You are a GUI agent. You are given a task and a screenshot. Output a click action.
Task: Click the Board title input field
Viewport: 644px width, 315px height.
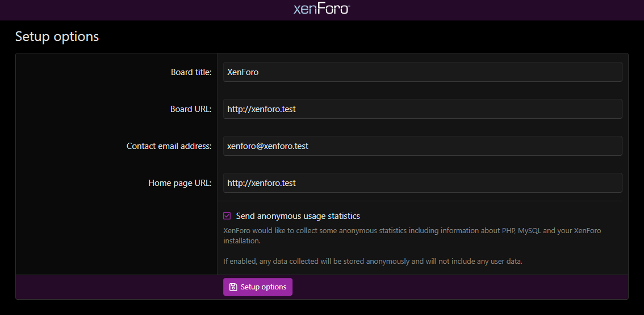[423, 72]
